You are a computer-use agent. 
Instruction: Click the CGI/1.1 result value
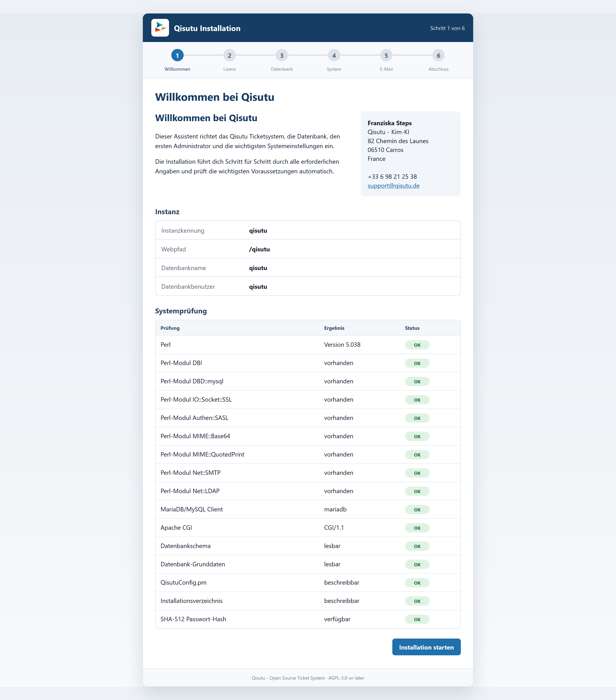tap(334, 528)
